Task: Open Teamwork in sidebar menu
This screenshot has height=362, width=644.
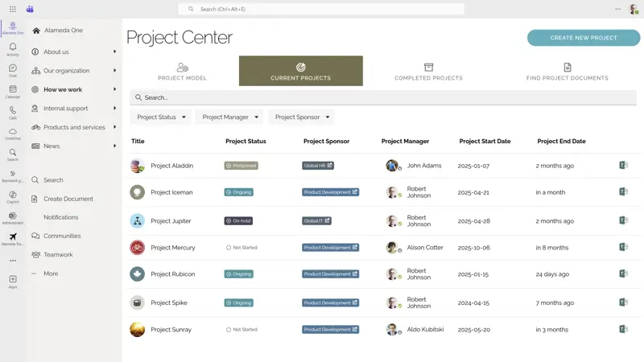Action: [x=52, y=254]
